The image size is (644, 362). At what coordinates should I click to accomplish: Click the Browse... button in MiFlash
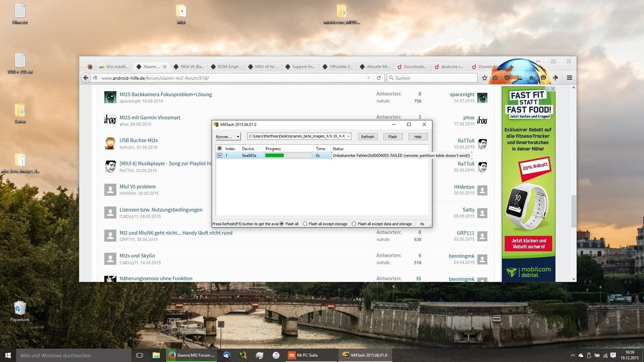click(x=224, y=137)
